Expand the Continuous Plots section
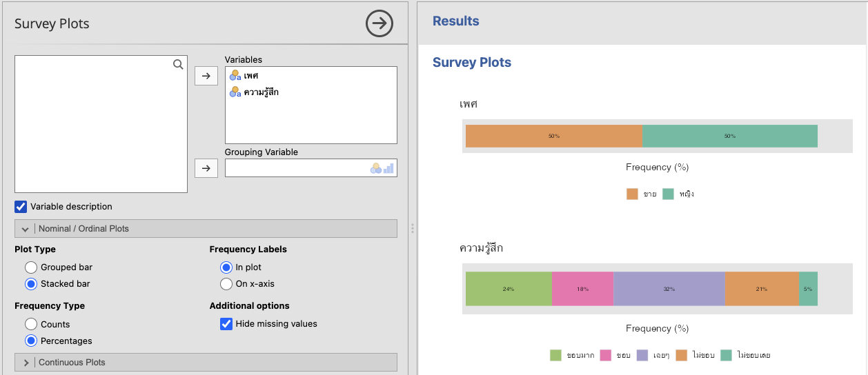The image size is (868, 375). point(26,362)
